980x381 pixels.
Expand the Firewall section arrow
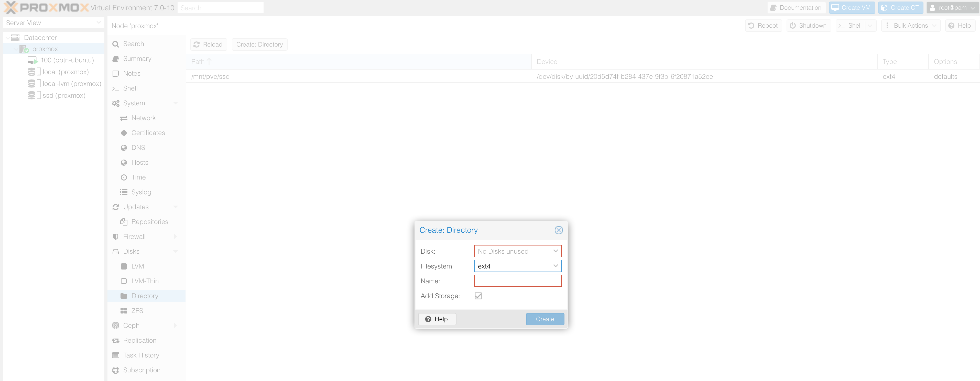(x=175, y=236)
